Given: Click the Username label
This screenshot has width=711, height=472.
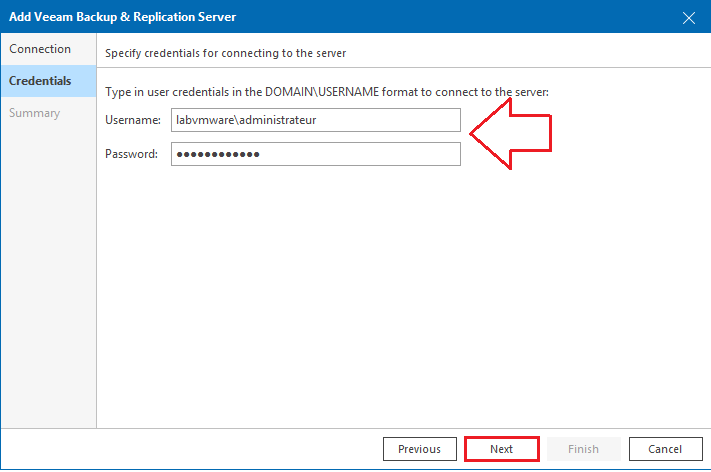Looking at the screenshot, I should click(133, 120).
